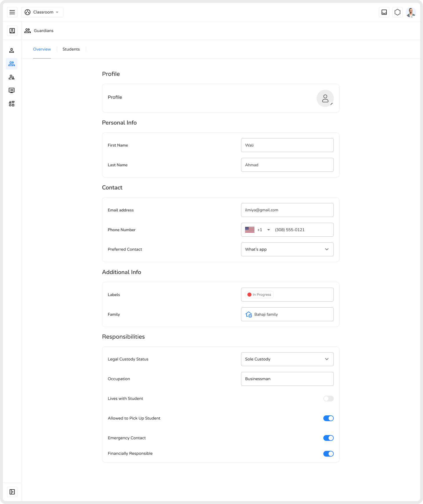
Task: Click the First Name input field
Action: [287, 145]
